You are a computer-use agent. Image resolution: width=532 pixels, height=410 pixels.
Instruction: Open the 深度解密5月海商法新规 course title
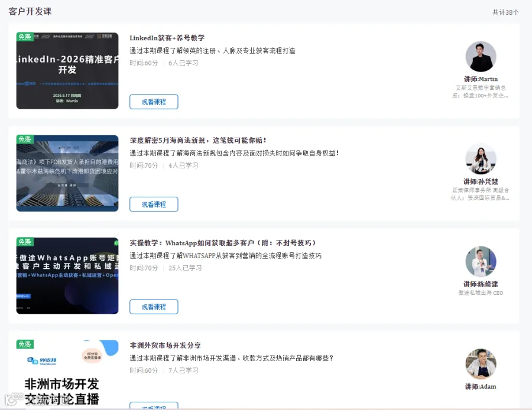(198, 141)
